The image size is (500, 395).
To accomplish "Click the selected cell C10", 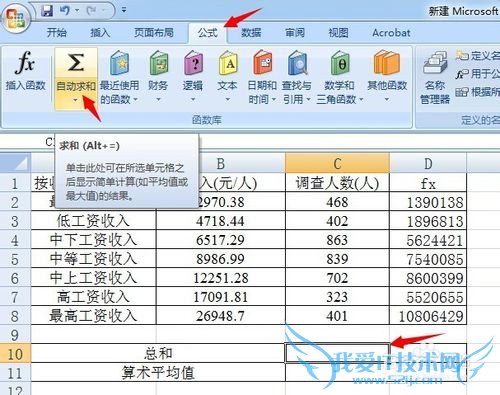I will pos(337,353).
